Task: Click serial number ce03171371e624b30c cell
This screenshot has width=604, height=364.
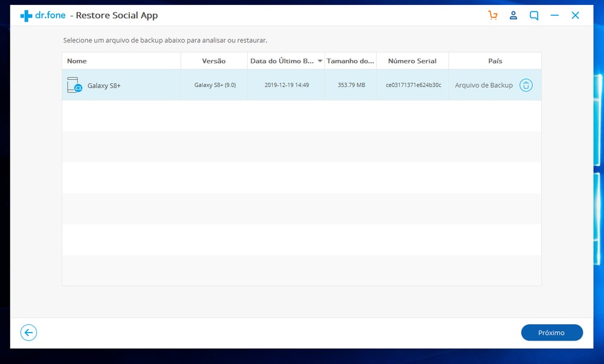Action: click(x=413, y=85)
